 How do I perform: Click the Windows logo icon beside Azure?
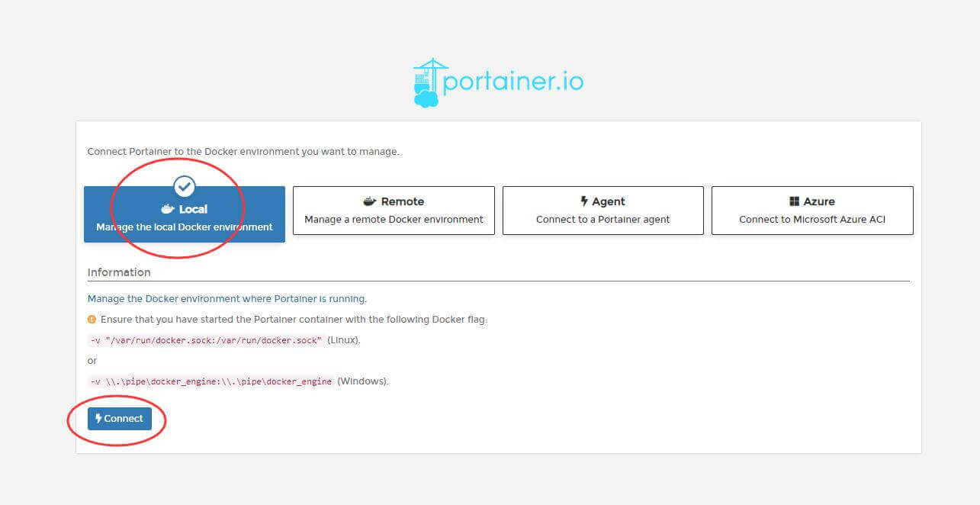(794, 201)
